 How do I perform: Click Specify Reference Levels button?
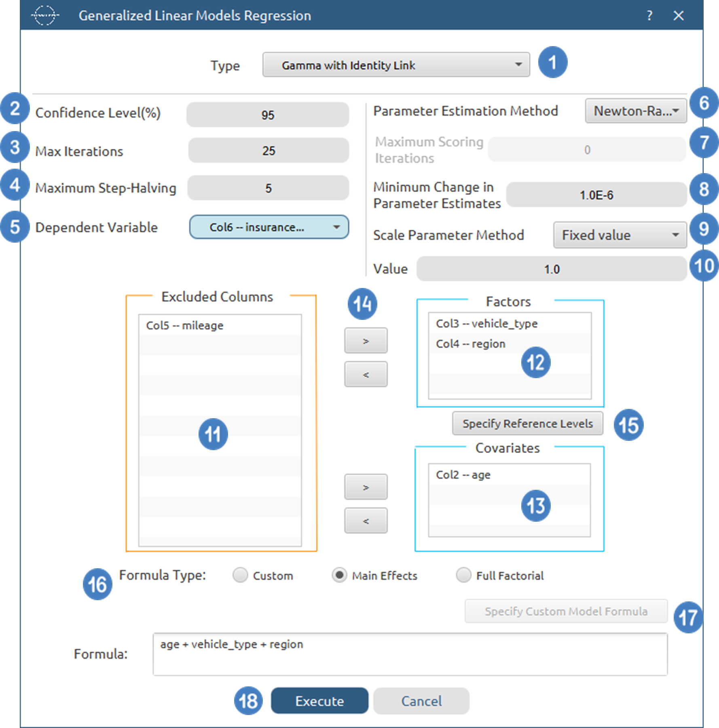coord(527,423)
